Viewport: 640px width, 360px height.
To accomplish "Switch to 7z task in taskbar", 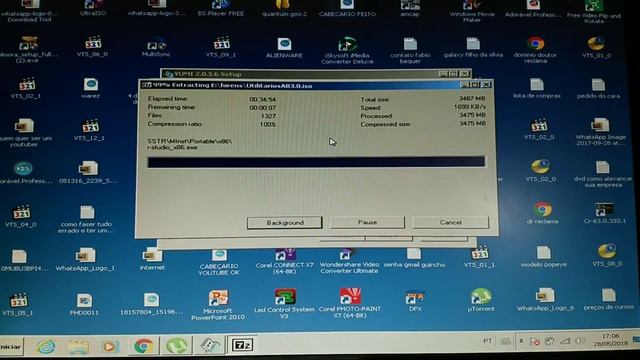I will tap(242, 345).
